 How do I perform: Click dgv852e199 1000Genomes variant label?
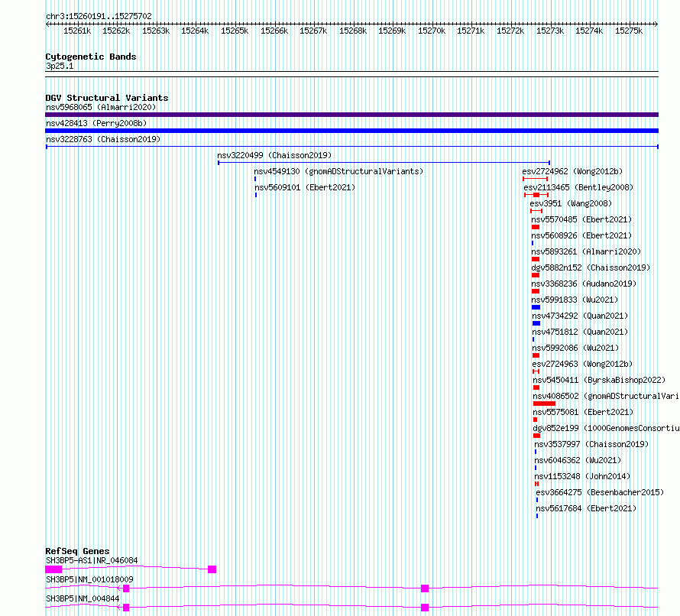coord(606,428)
